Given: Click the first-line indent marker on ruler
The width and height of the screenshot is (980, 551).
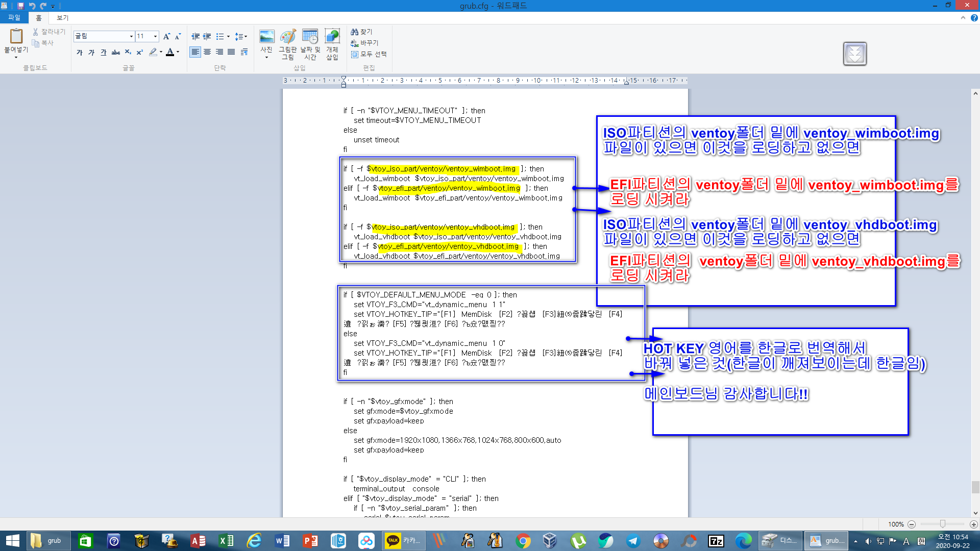Looking at the screenshot, I should tap(344, 78).
